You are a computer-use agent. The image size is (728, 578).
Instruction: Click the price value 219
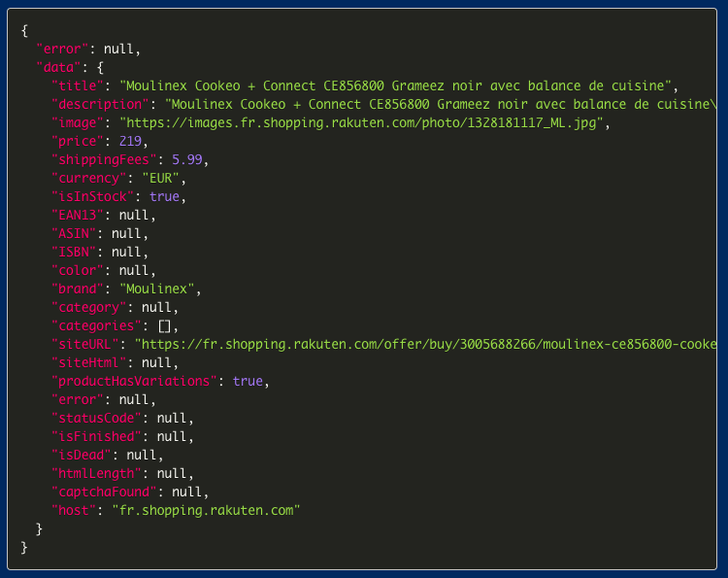130,141
